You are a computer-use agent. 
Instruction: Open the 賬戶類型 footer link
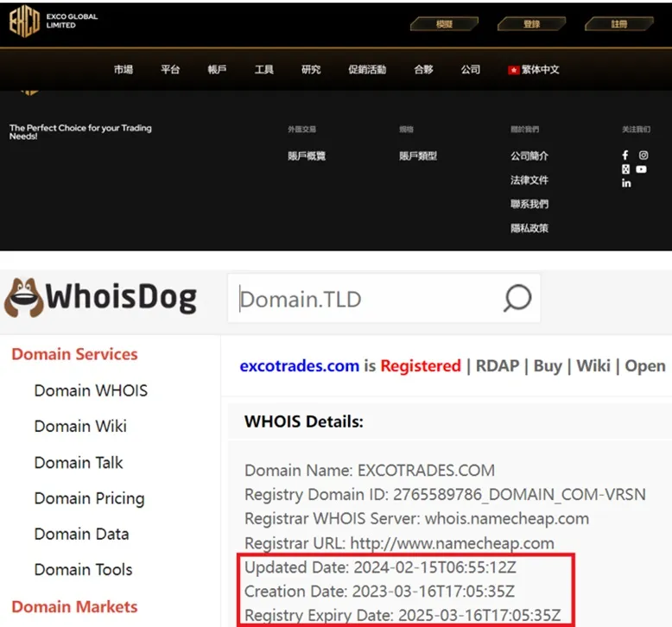[418, 156]
